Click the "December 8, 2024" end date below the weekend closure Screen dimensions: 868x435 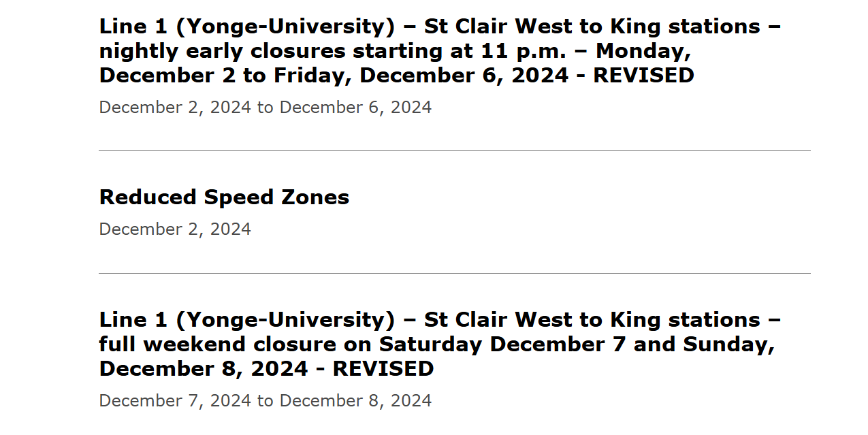pyautogui.click(x=355, y=401)
